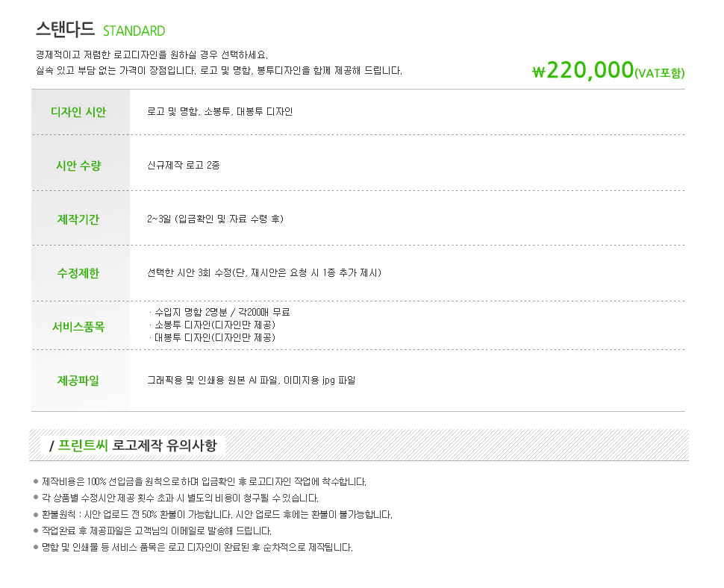Click the 디자인 시안 row label
724x588 pixels.
click(x=78, y=112)
